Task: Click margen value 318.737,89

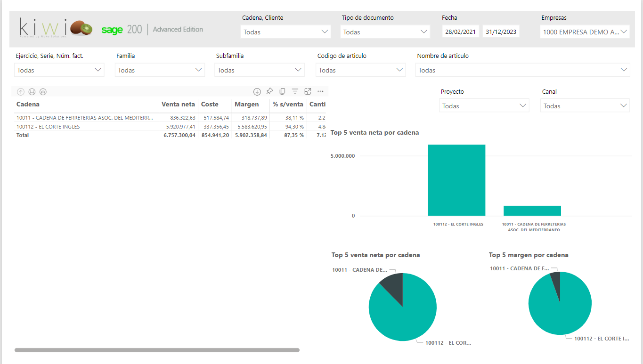Action: pyautogui.click(x=254, y=118)
